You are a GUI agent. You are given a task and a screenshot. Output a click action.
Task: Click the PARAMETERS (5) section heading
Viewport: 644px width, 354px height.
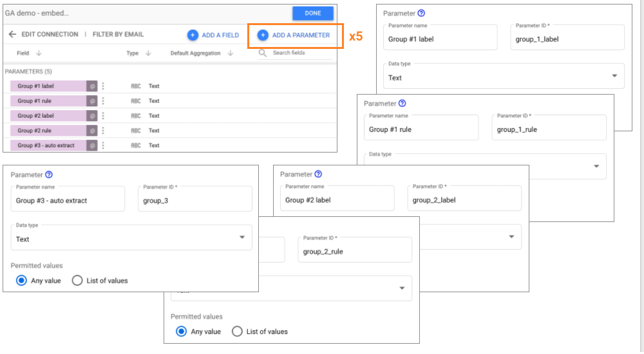tap(28, 71)
